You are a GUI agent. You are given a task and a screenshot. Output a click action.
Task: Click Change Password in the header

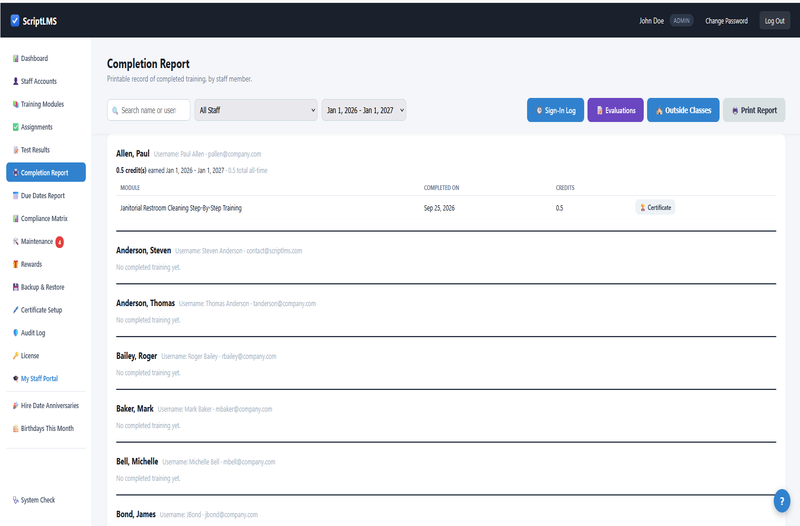[727, 21]
